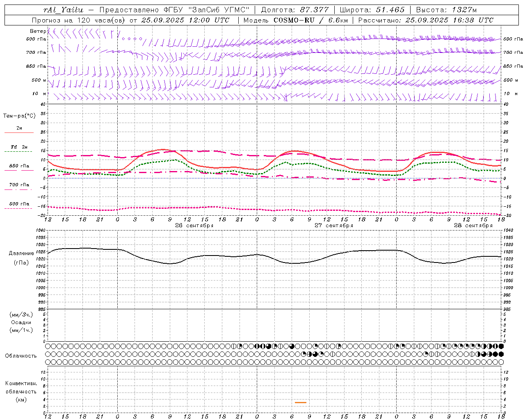Click the 'Конвективн.' label

click(x=21, y=383)
